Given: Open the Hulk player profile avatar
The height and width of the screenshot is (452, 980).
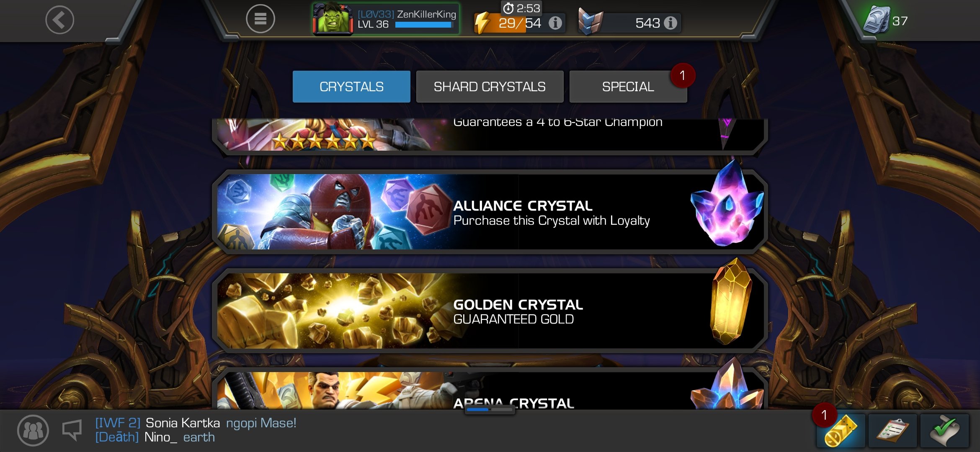Looking at the screenshot, I should pos(333,18).
